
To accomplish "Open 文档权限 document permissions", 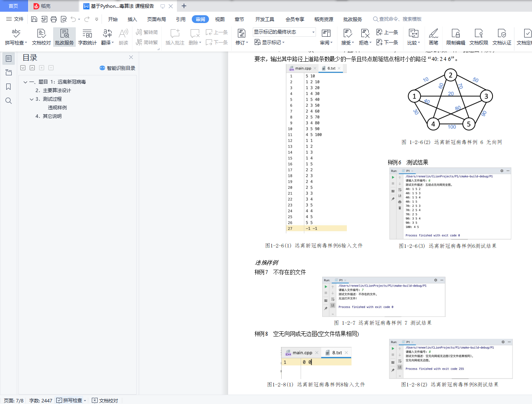I will click(x=479, y=37).
